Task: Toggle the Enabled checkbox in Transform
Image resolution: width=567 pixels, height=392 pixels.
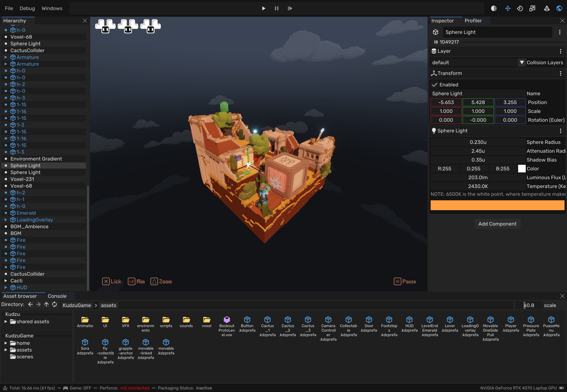Action: [x=435, y=85]
